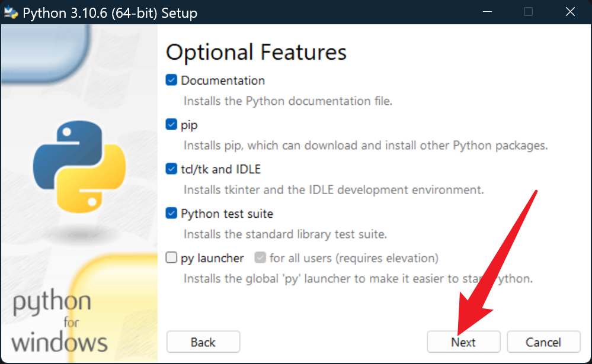Click the Python installer icon in title bar
Image resolution: width=592 pixels, height=364 pixels.
click(x=11, y=12)
